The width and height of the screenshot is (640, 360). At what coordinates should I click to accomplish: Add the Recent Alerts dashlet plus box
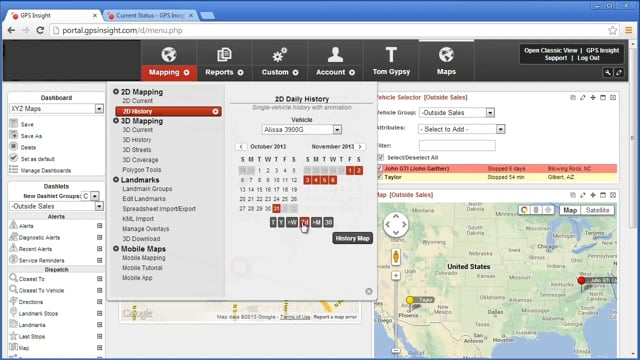[100, 249]
